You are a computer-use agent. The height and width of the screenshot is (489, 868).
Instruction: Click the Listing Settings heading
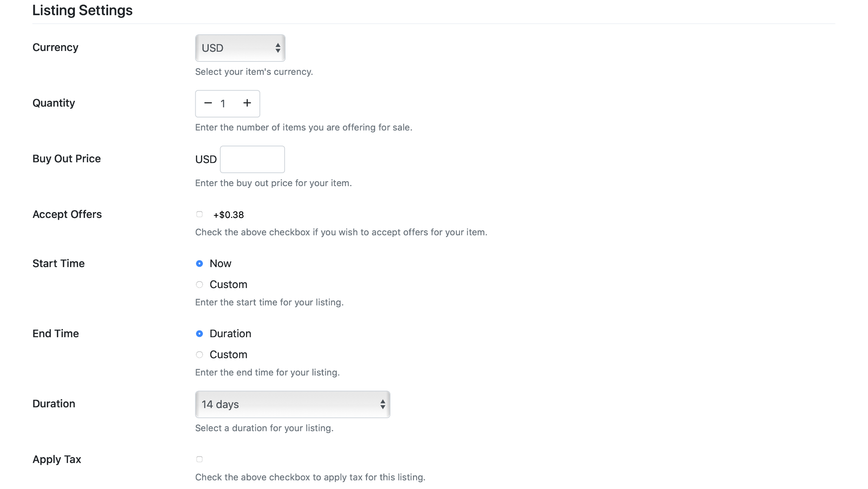tap(82, 10)
